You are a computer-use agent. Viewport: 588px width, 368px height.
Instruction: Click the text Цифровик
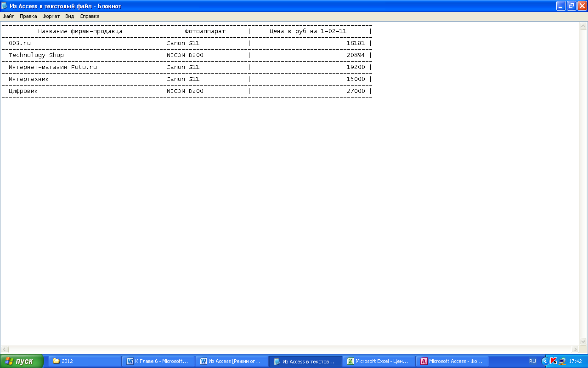click(x=23, y=91)
